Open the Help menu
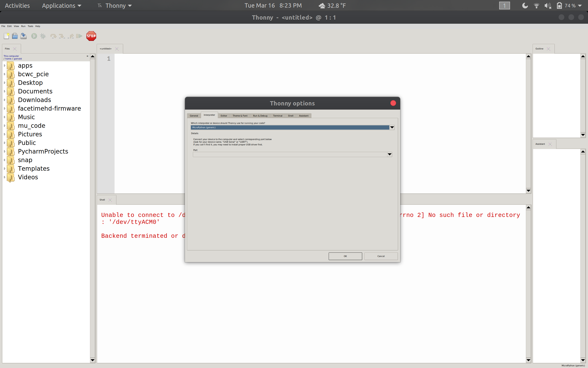 click(38, 26)
